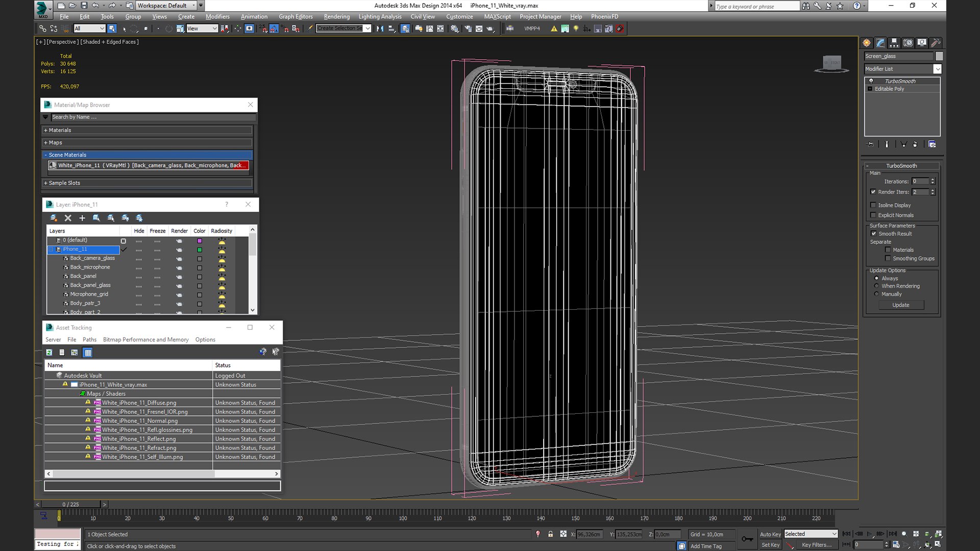Open the PhoenixFD menu

coord(604,17)
